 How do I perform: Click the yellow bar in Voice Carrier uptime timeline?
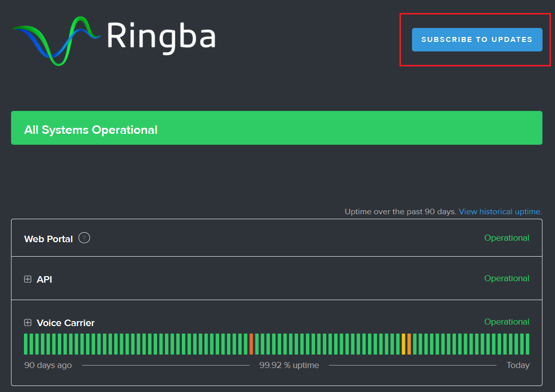403,344
